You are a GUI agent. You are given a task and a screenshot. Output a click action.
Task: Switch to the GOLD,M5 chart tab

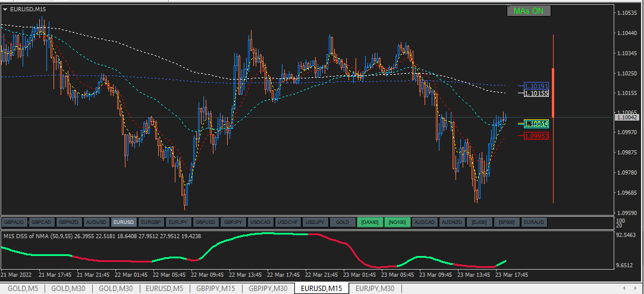coord(23,289)
